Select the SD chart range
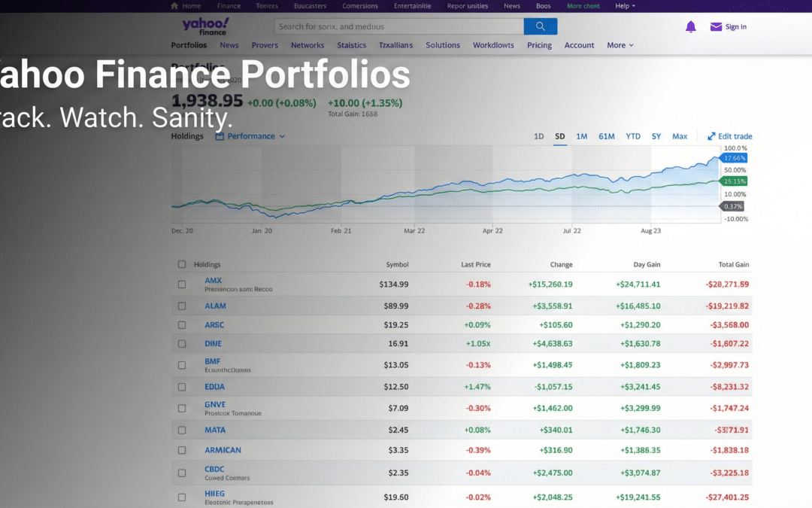812x508 pixels. pos(560,136)
